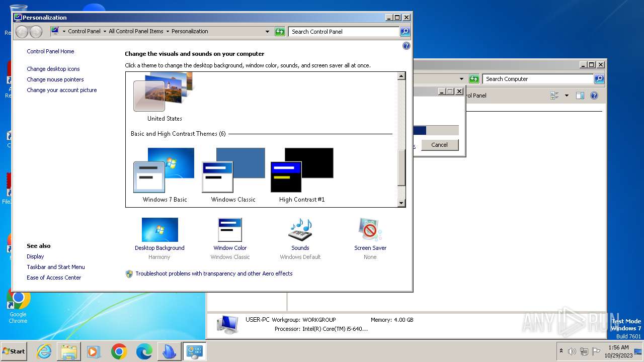The width and height of the screenshot is (644, 362).
Task: Open address dropdown in the Computer window
Action: pos(461,79)
